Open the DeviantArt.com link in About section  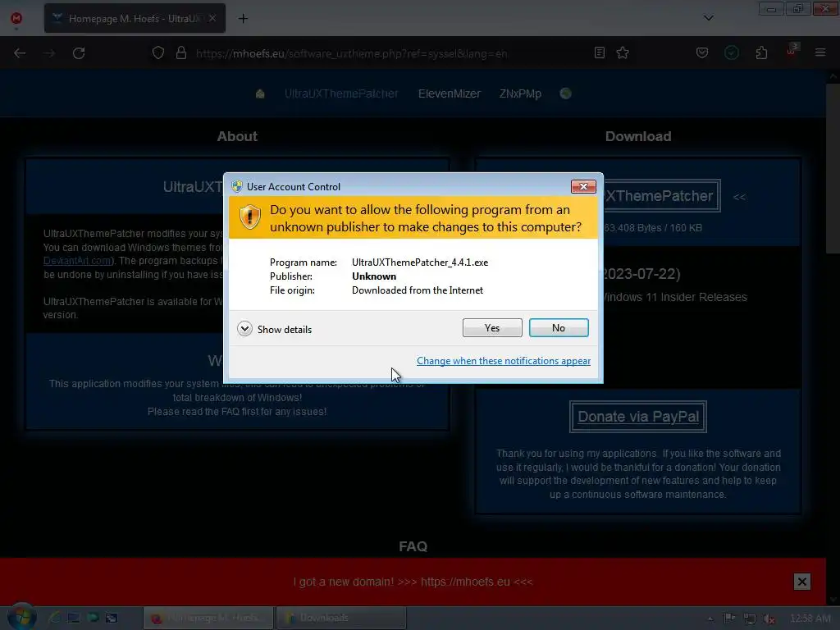pyautogui.click(x=76, y=261)
